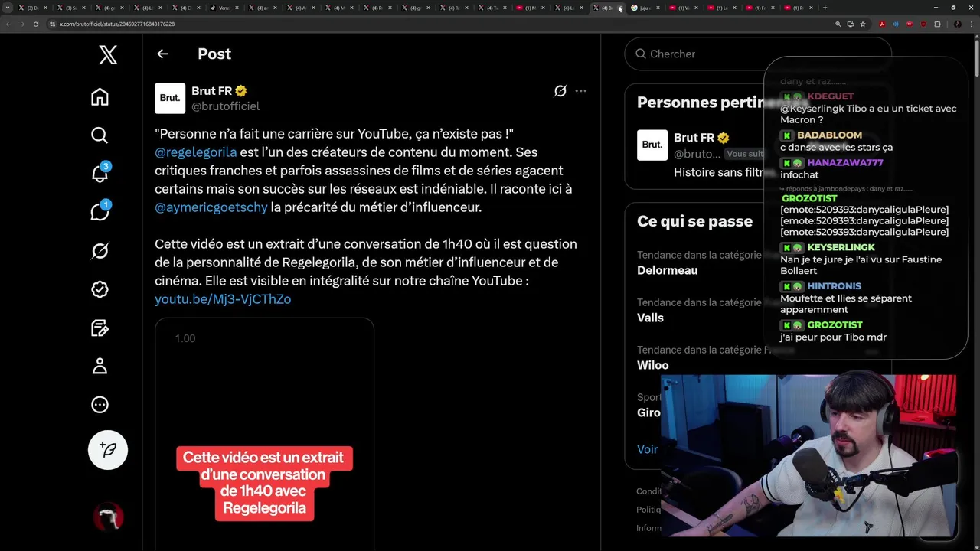Screen dimensions: 980x551
Task: Open the notes and pencil sidebar icon
Action: [100, 328]
